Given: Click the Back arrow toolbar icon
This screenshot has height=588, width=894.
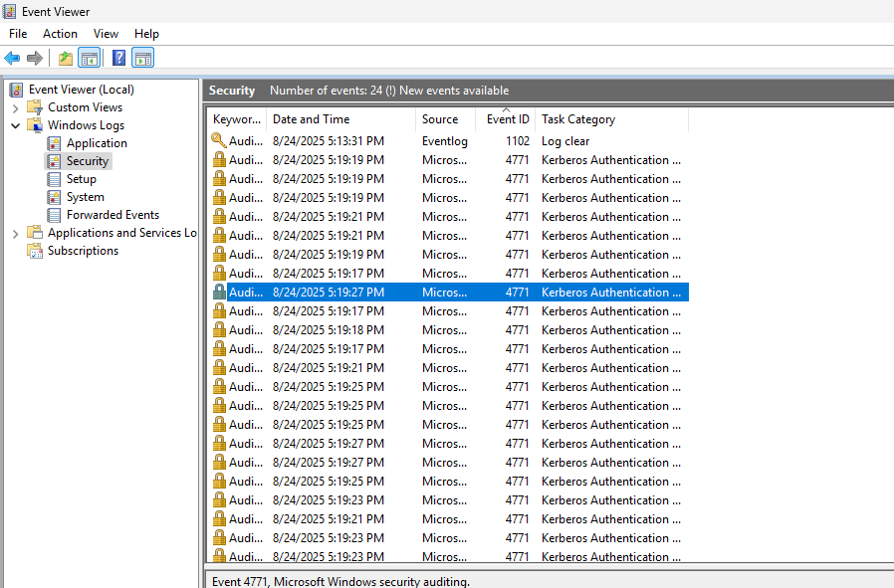Looking at the screenshot, I should [x=12, y=58].
